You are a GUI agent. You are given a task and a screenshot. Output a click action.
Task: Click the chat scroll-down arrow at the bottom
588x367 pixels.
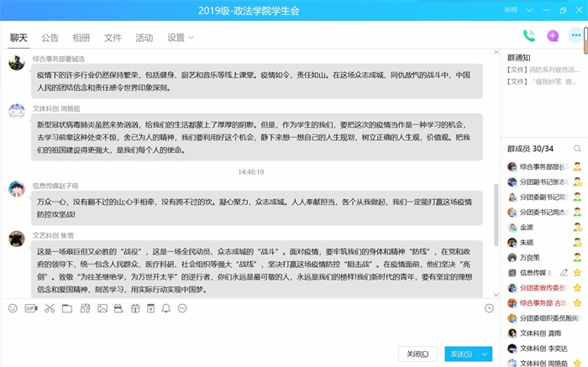point(496,295)
